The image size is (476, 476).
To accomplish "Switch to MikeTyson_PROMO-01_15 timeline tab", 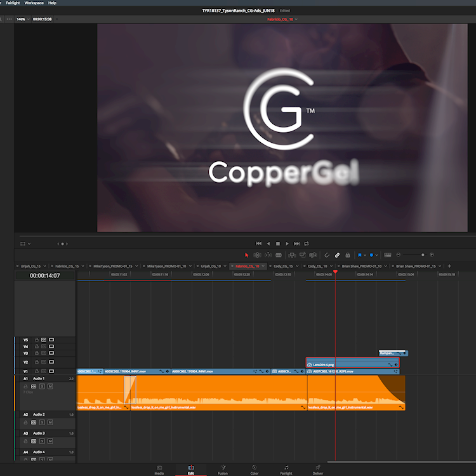I will [113, 266].
